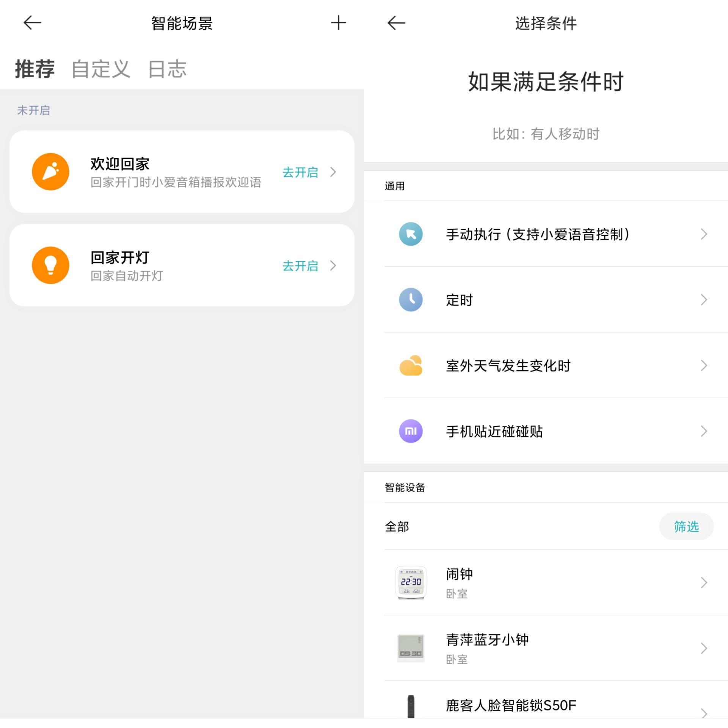Tap the 闹钟 device thumbnail image
The image size is (728, 728).
coord(411,583)
